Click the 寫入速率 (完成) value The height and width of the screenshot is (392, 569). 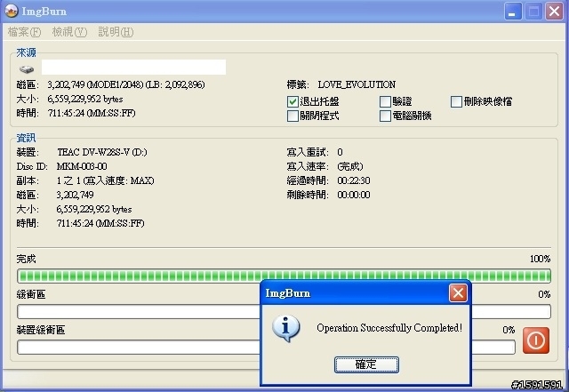tap(349, 166)
